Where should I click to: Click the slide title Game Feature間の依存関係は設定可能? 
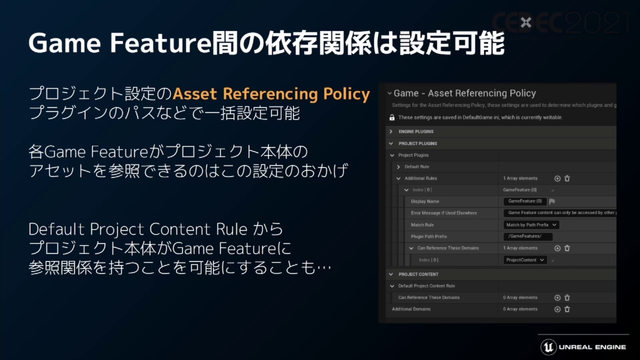(267, 43)
